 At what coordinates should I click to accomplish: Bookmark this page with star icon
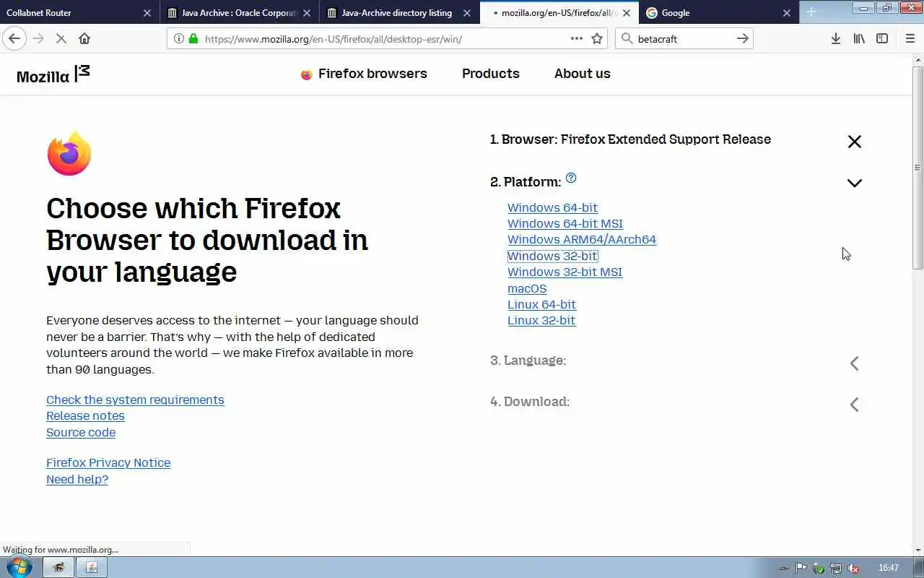click(597, 38)
